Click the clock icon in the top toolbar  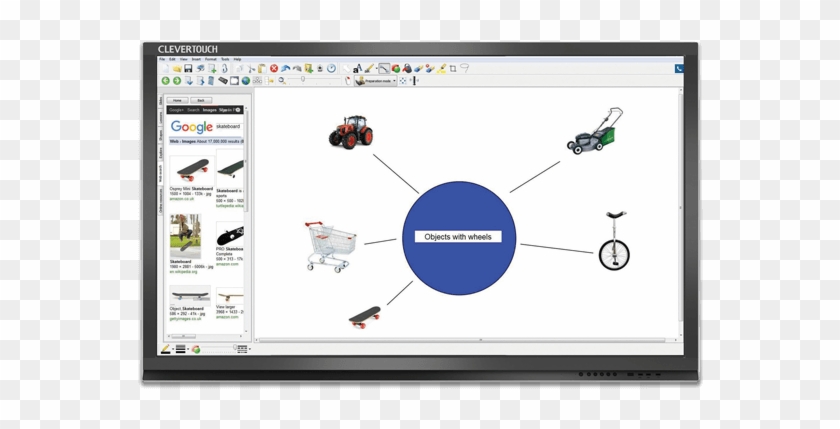click(332, 69)
